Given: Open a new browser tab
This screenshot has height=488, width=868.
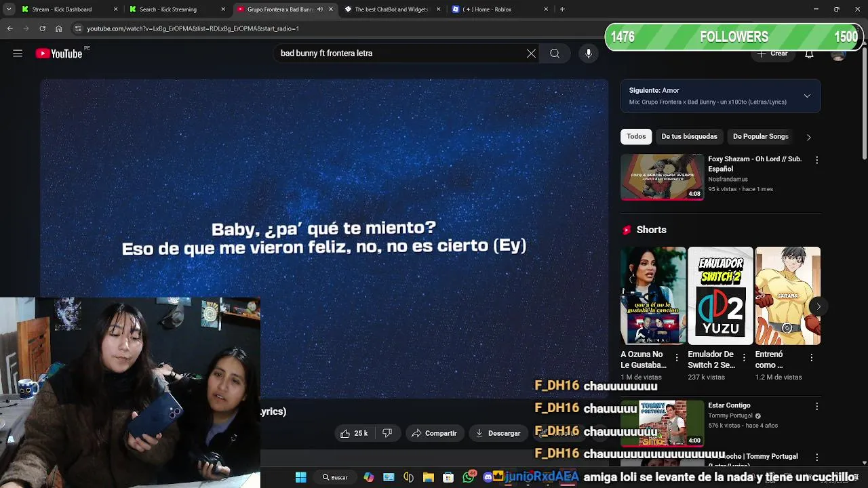Looking at the screenshot, I should tap(562, 9).
